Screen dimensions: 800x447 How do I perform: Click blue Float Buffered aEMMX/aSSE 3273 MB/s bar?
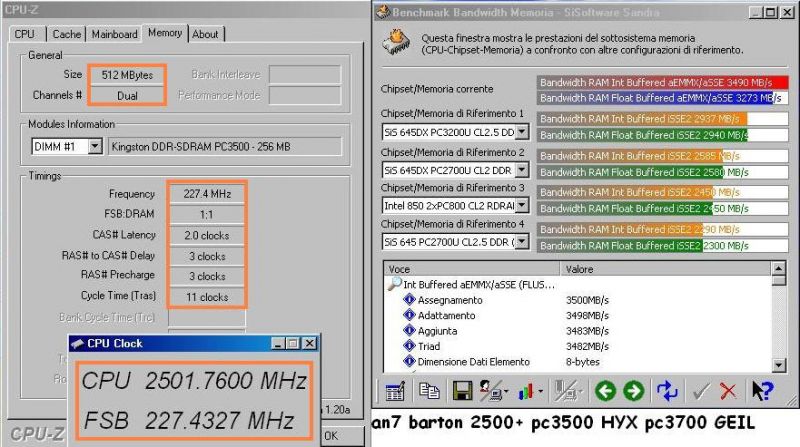tap(662, 98)
